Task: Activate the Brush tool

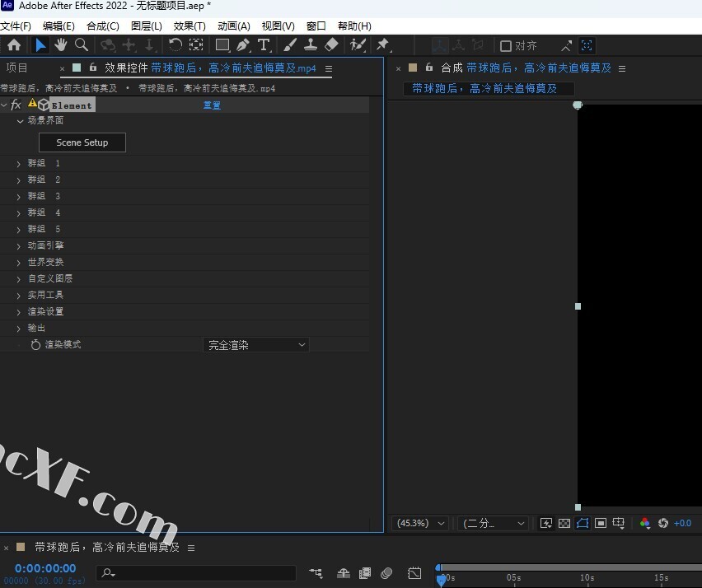Action: [291, 45]
